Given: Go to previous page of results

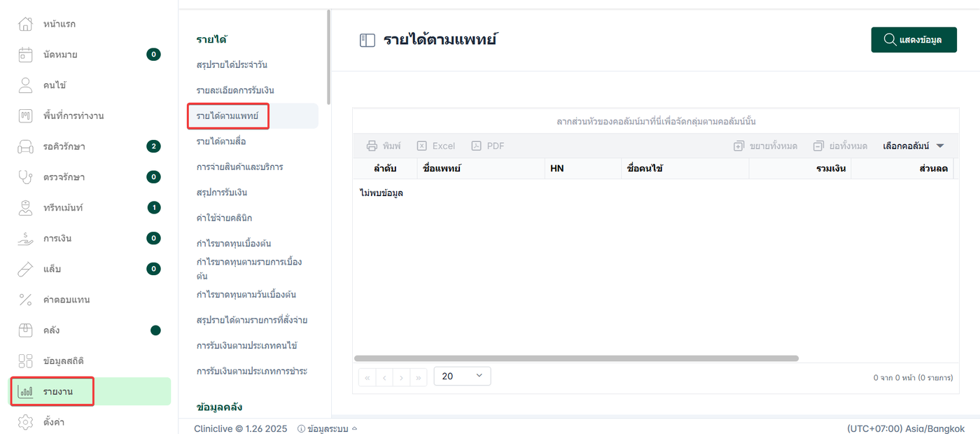Looking at the screenshot, I should point(384,377).
